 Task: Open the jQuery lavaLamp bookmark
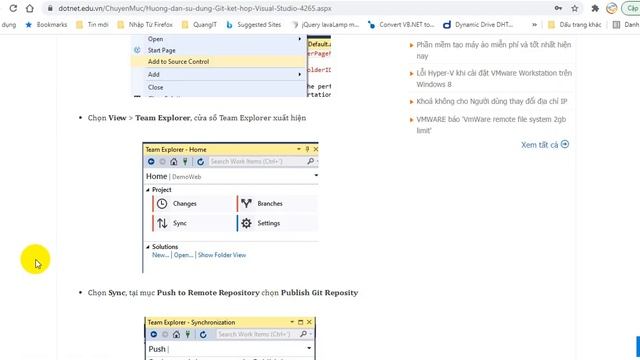pyautogui.click(x=325, y=24)
